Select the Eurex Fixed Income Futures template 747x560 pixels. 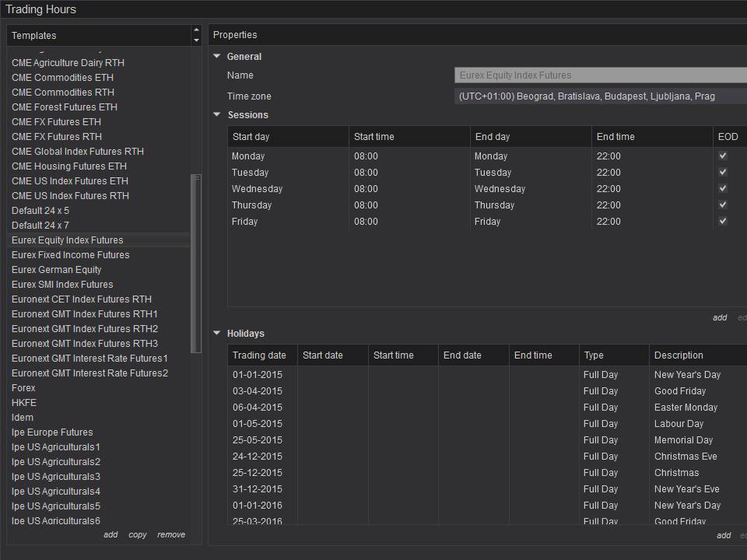(71, 255)
